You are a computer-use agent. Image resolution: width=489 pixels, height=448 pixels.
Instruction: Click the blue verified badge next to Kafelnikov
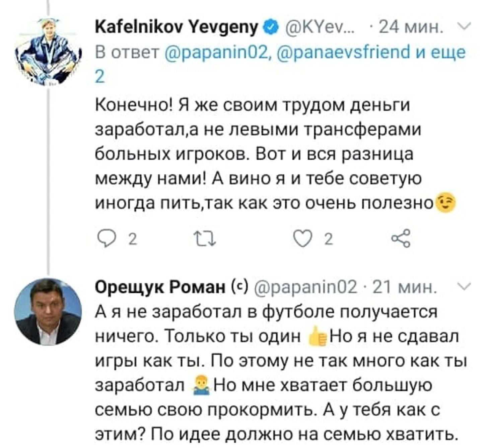271,27
